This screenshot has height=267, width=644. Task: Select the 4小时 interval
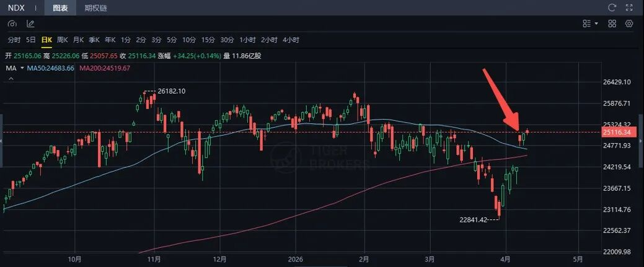[x=291, y=40]
